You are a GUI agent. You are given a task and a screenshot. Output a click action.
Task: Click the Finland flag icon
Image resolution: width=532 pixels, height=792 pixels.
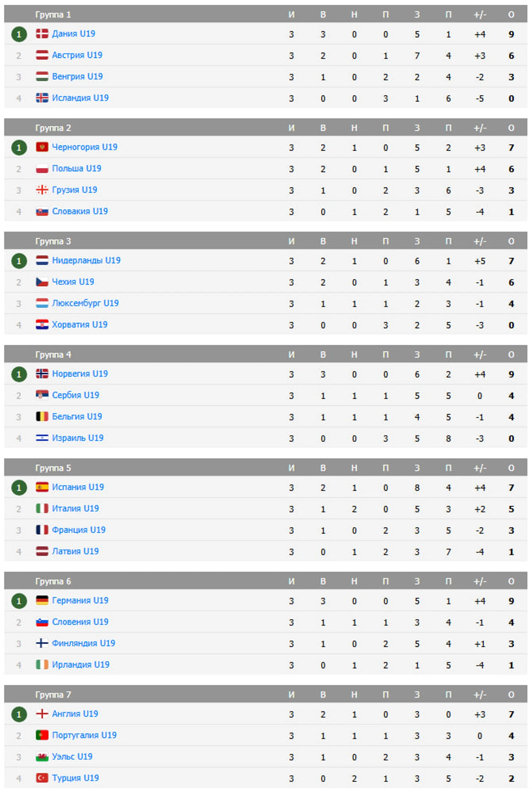42,643
